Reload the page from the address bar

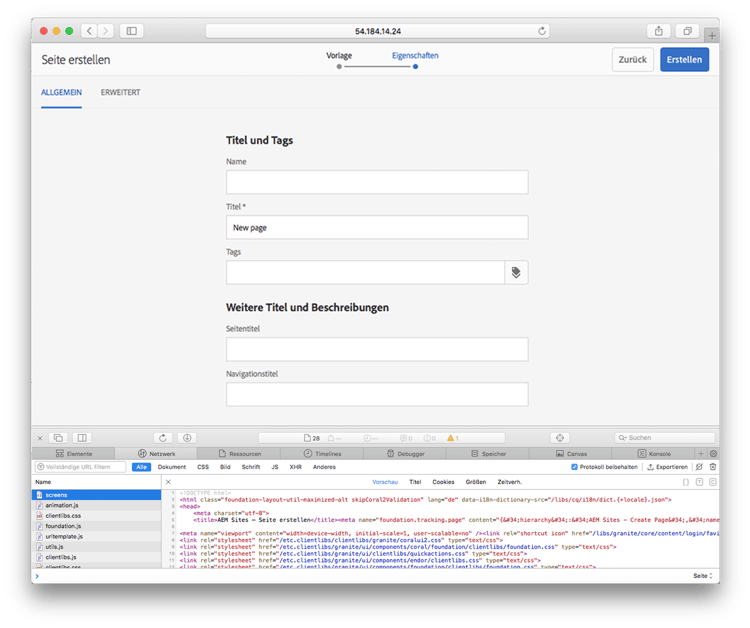pos(542,31)
